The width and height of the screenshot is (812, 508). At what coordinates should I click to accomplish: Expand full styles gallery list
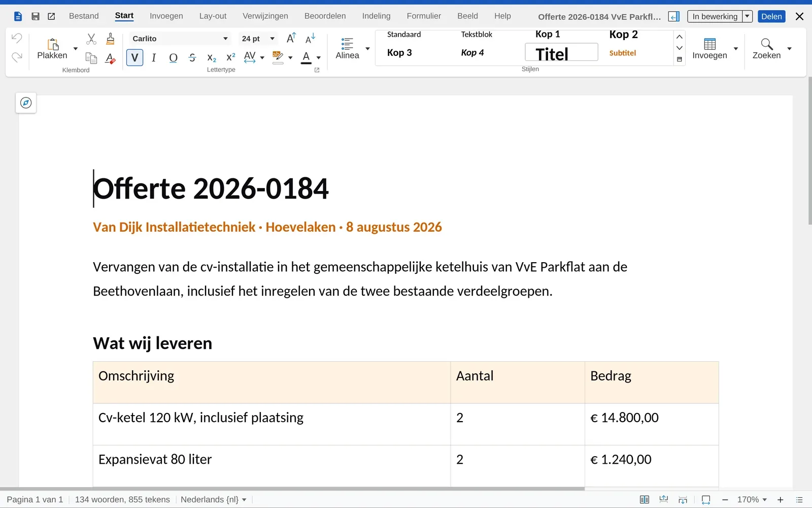(x=680, y=59)
